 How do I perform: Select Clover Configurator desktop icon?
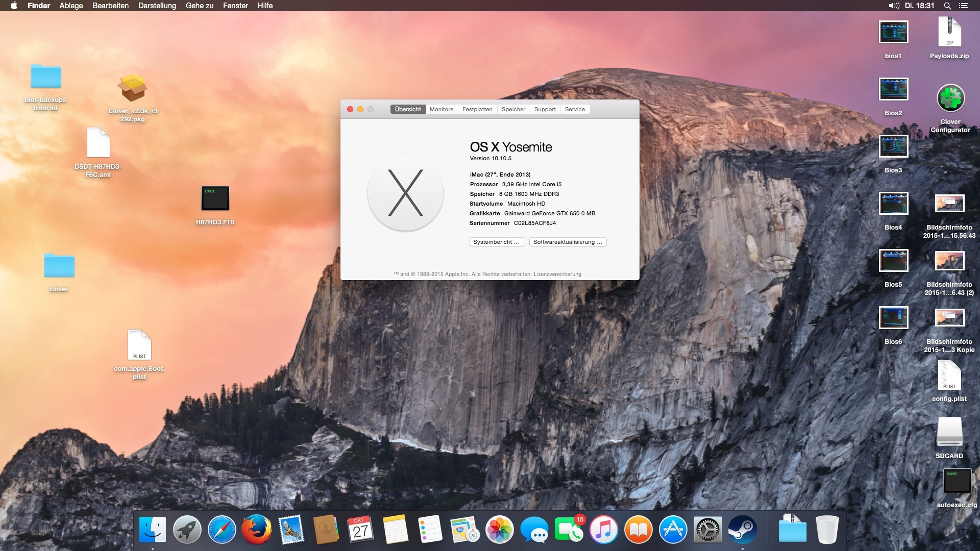pyautogui.click(x=950, y=98)
